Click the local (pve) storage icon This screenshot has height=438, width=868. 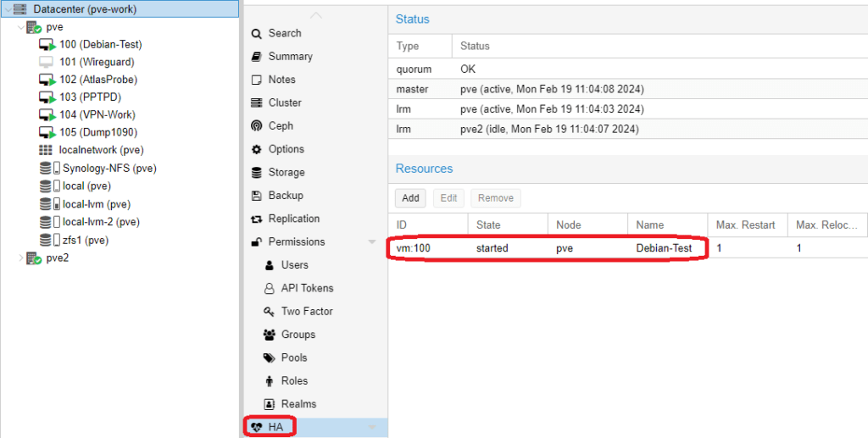50,186
